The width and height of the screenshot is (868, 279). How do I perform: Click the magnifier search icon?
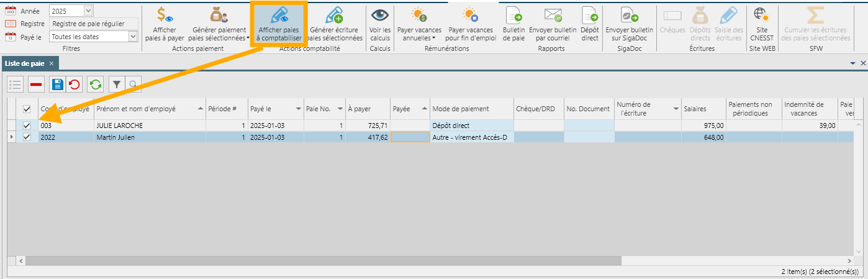pos(133,84)
